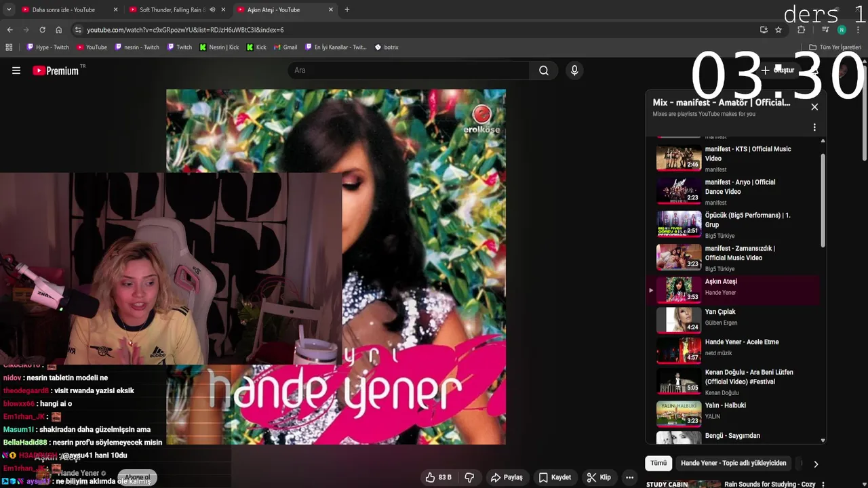Select Hande Yener - Topic adlı yükleyiciden chip
Screen dimensions: 868x488
coord(733,463)
